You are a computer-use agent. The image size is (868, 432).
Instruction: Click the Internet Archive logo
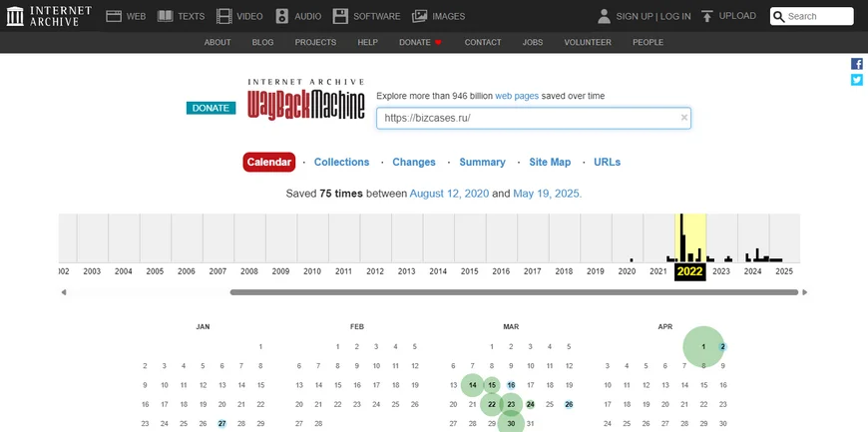(x=49, y=16)
